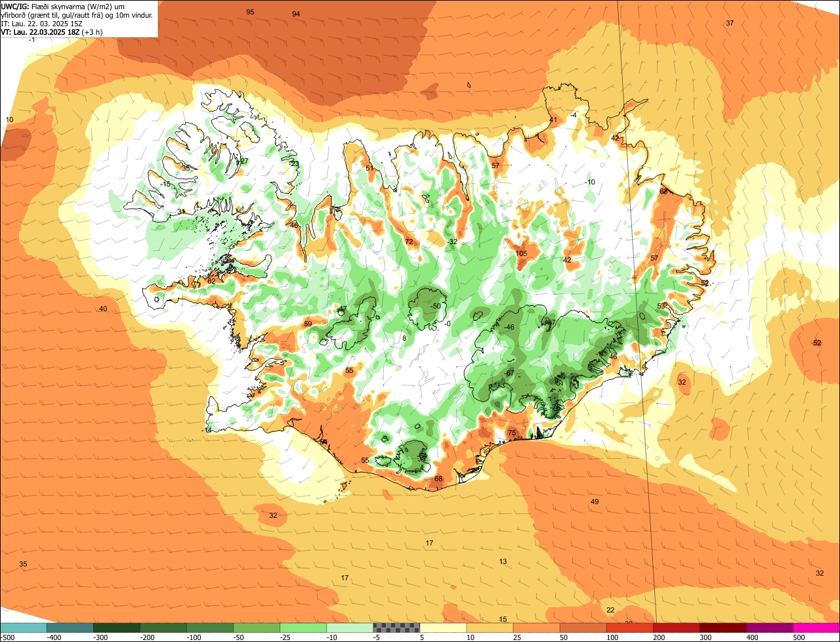Click the dark teal -400 legend swatch
840x642 pixels.
click(70, 628)
